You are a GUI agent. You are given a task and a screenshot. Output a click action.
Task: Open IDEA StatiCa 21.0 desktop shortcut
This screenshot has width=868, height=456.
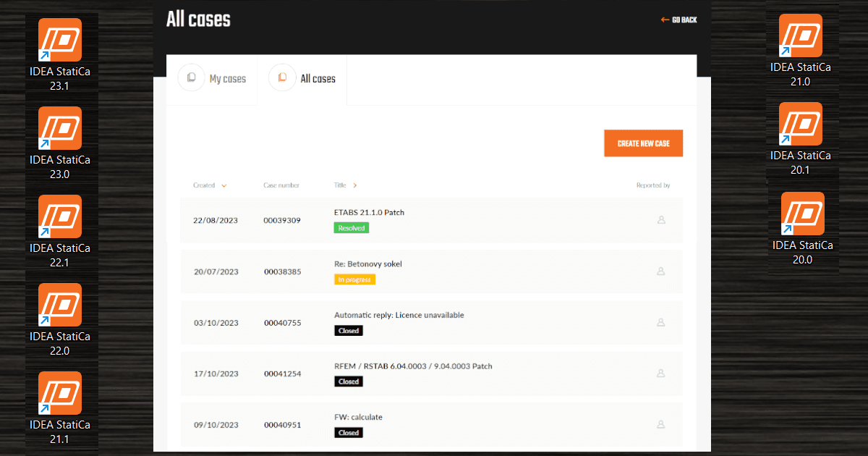801,51
